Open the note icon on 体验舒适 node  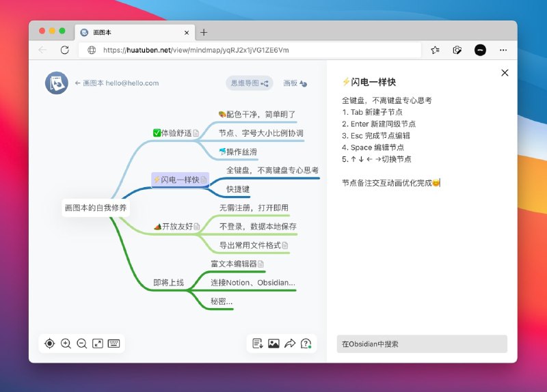click(x=196, y=133)
